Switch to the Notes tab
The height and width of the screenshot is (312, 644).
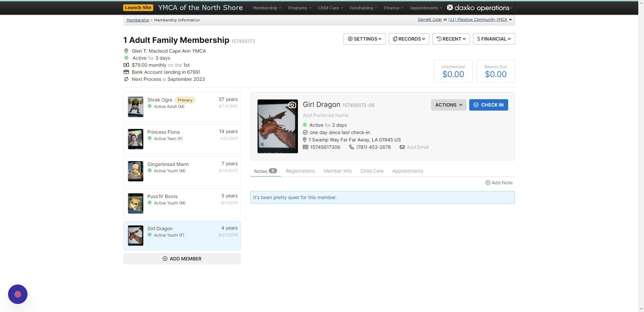coord(265,171)
